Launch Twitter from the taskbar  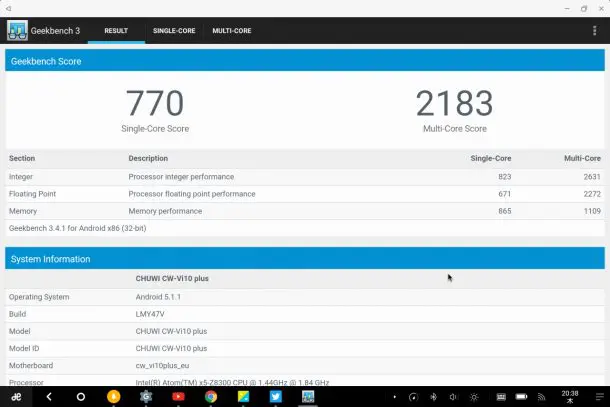tap(275, 396)
